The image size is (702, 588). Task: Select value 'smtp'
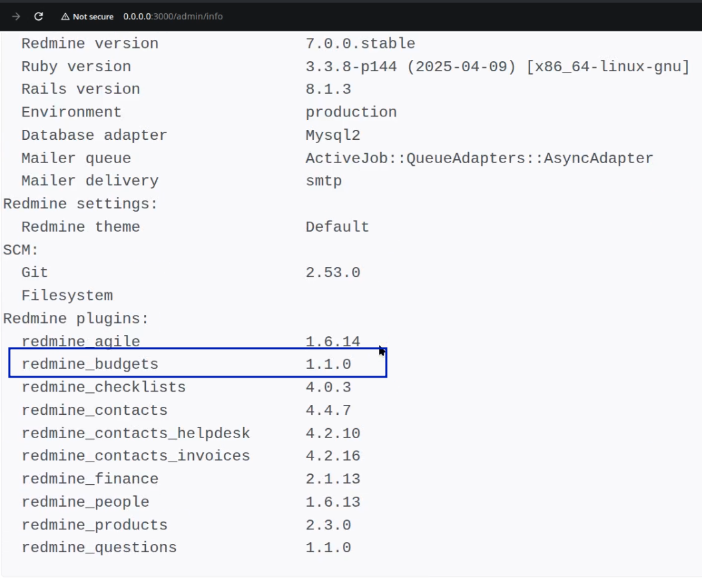pos(324,181)
